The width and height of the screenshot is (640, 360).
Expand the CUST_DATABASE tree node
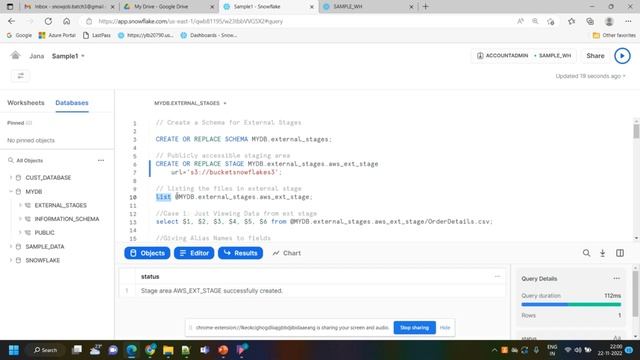tap(11, 178)
